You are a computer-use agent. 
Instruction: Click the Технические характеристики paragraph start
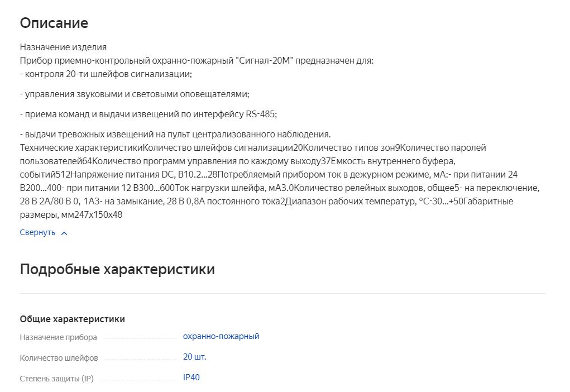81,147
